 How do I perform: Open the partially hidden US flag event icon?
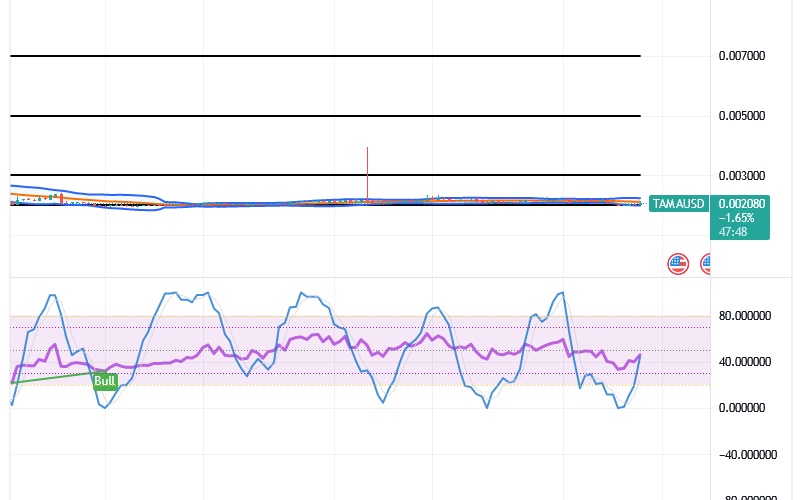(705, 264)
